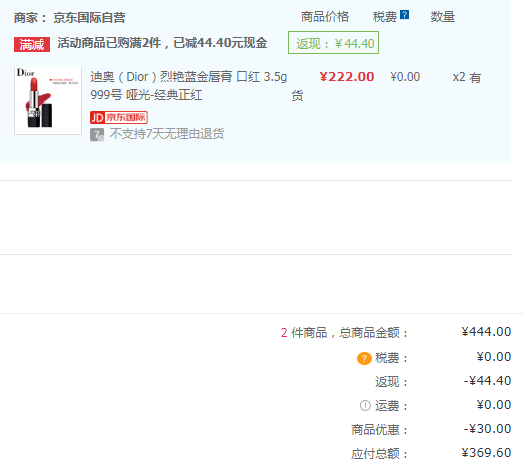
Task: Click the red 满减 promotion badge
Action: pos(32,44)
